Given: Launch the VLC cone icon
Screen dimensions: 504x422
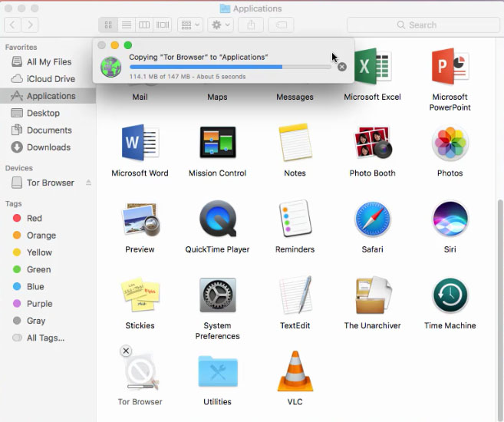Looking at the screenshot, I should pos(295,371).
